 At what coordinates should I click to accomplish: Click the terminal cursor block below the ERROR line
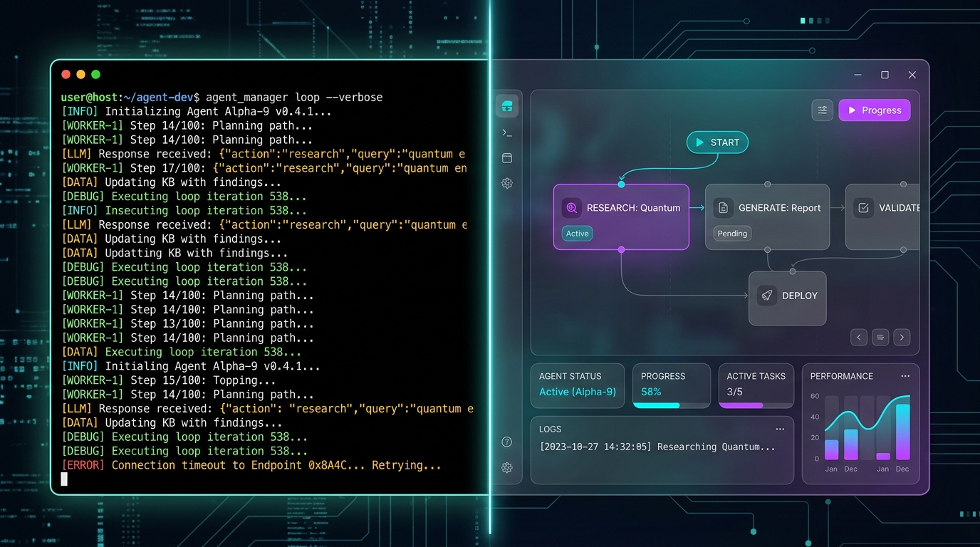pos(64,479)
